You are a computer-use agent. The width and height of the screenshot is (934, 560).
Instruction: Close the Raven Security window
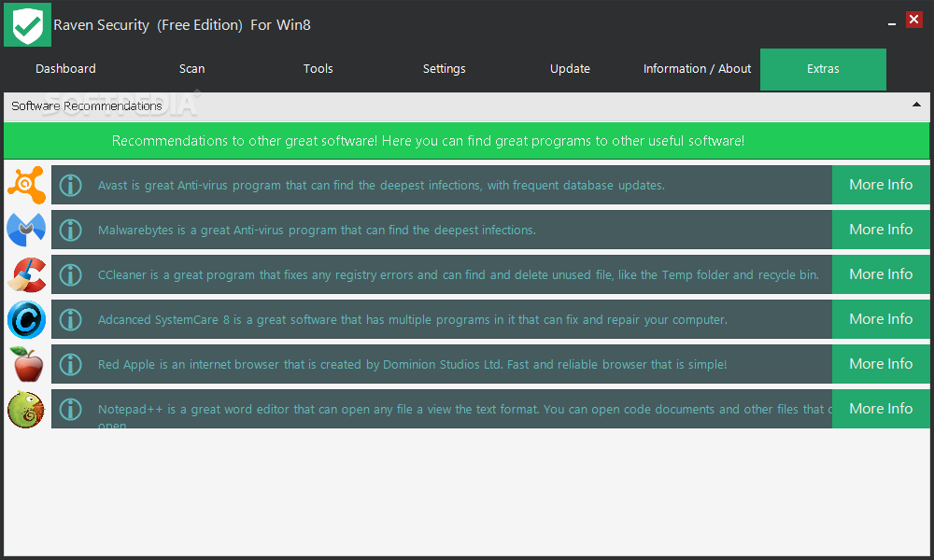[x=913, y=20]
